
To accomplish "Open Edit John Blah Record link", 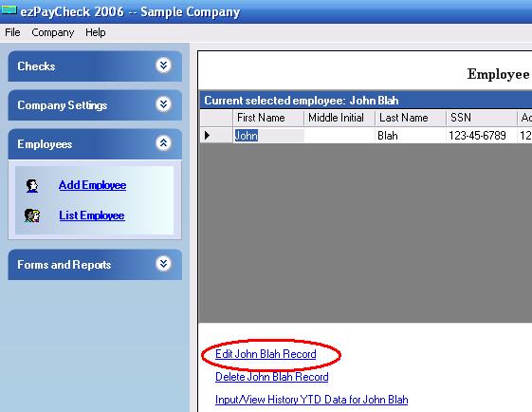I will 266,354.
